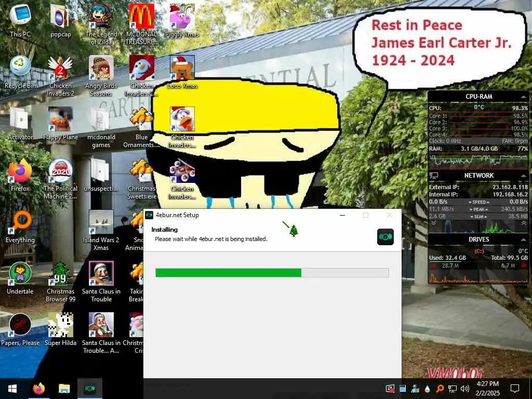Open the Undertale desktop shortcut
This screenshot has width=532, height=399.
[x=20, y=278]
